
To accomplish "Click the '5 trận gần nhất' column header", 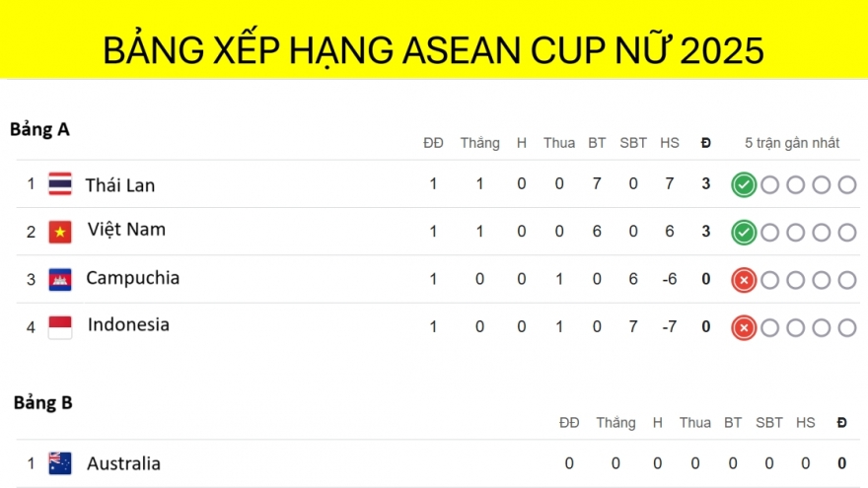I will [x=792, y=143].
